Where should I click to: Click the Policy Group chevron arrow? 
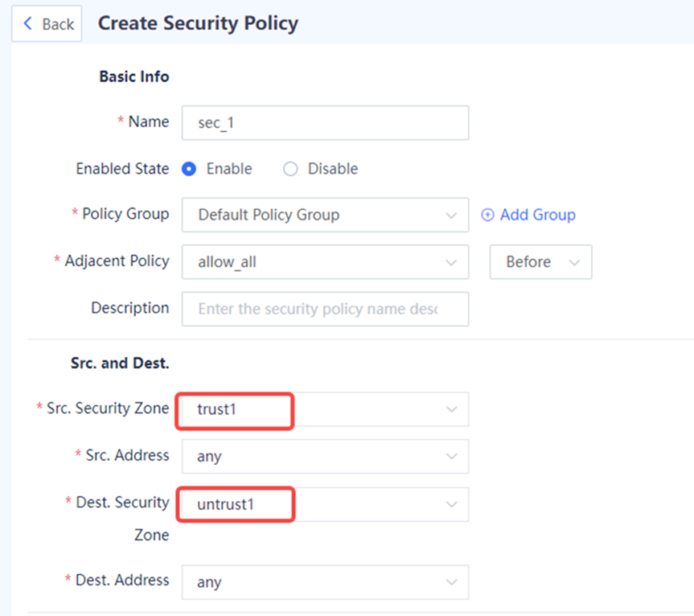(x=451, y=216)
